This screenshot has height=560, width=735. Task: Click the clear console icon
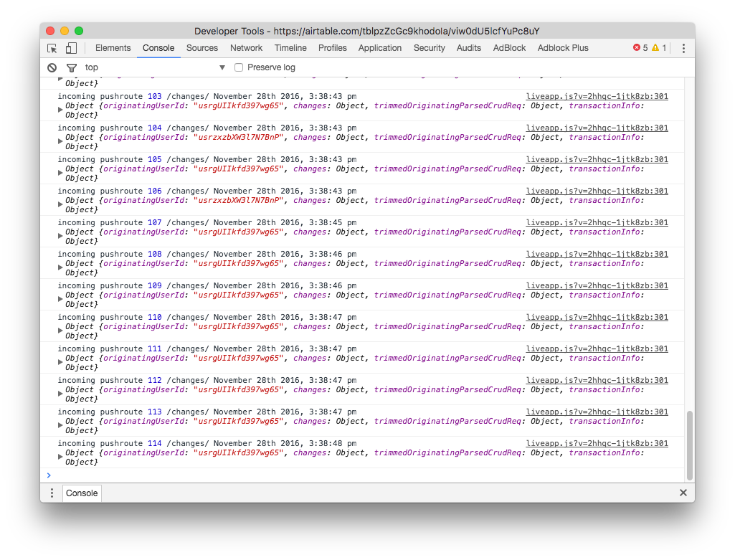click(x=50, y=67)
